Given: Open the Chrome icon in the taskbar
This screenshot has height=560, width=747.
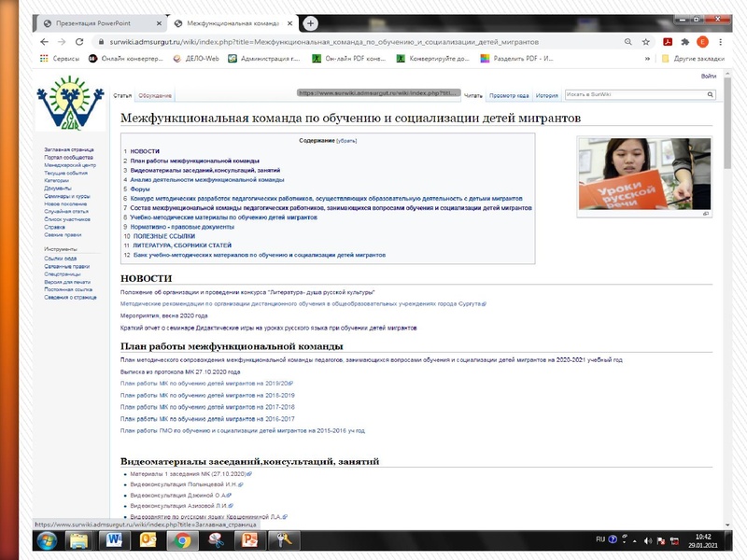Looking at the screenshot, I should (x=183, y=540).
